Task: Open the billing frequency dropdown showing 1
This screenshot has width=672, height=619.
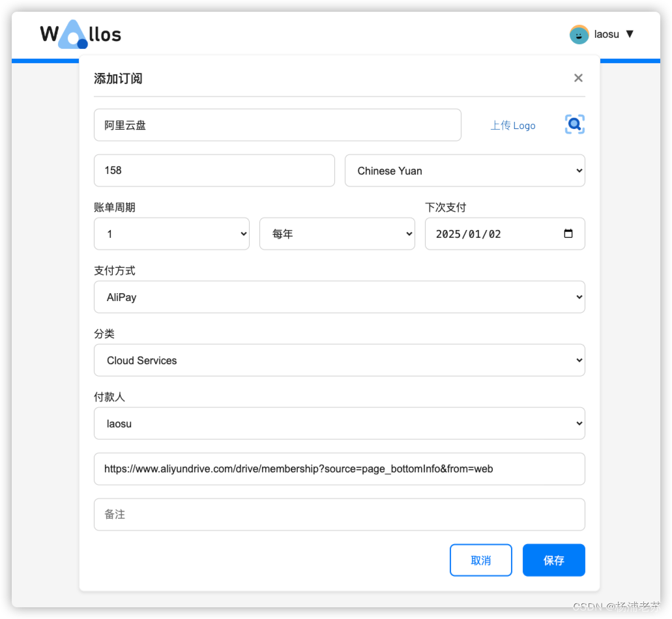Action: point(171,234)
